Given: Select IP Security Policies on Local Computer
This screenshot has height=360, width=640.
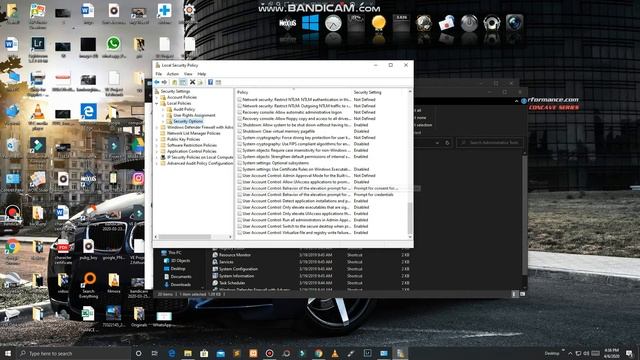Looking at the screenshot, I should [x=200, y=157].
